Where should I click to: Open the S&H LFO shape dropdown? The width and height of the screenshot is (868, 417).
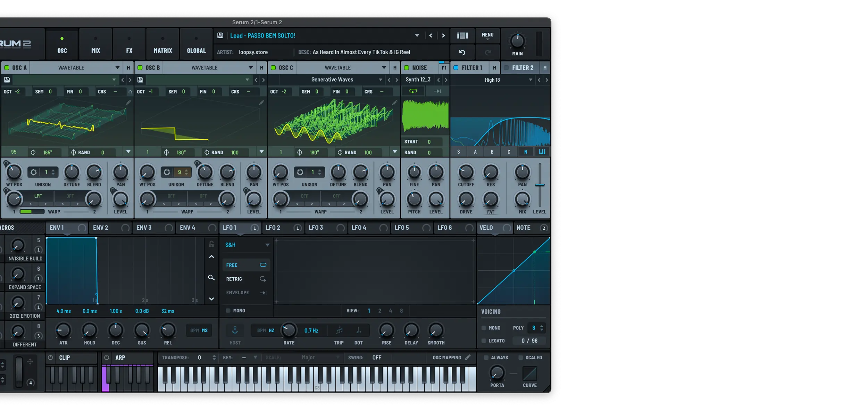point(247,245)
